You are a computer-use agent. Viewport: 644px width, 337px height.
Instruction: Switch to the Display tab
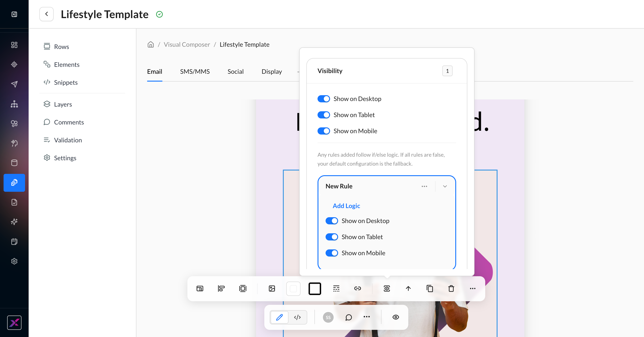271,72
